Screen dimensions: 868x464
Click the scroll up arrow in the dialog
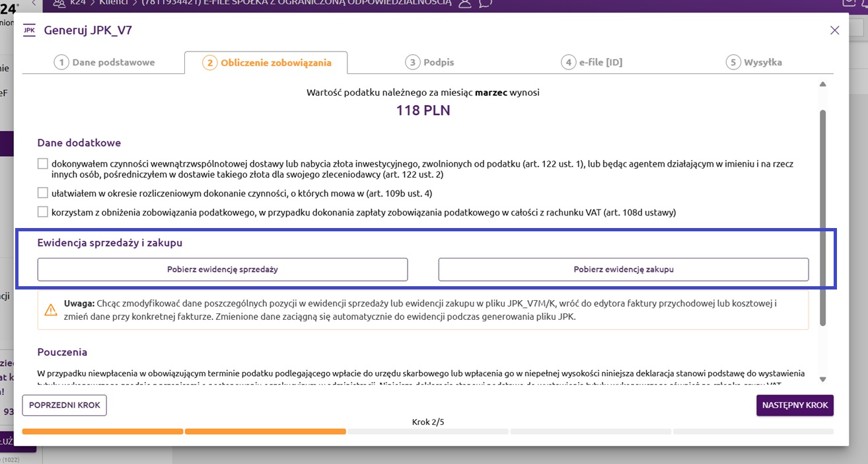(822, 85)
